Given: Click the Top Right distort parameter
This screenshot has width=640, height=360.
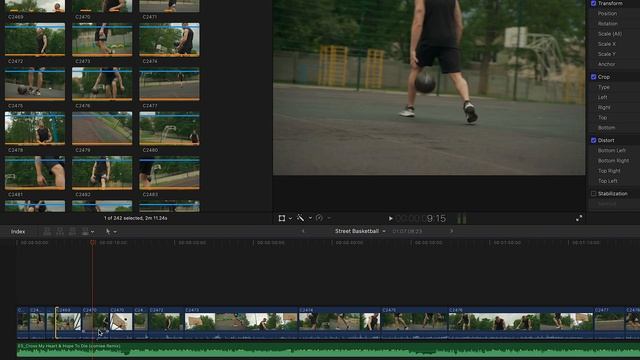Looking at the screenshot, I should click(609, 171).
